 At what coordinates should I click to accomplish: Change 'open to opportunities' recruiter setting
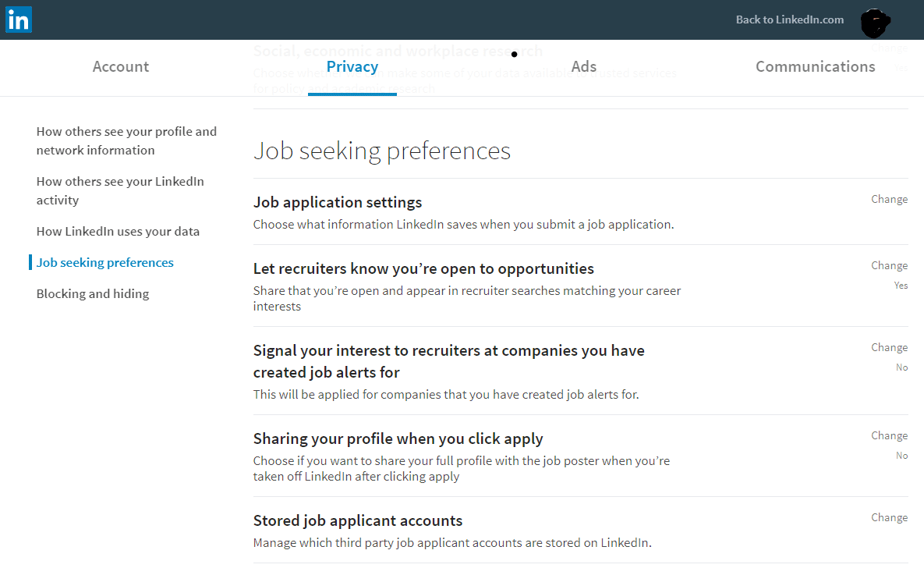889,265
